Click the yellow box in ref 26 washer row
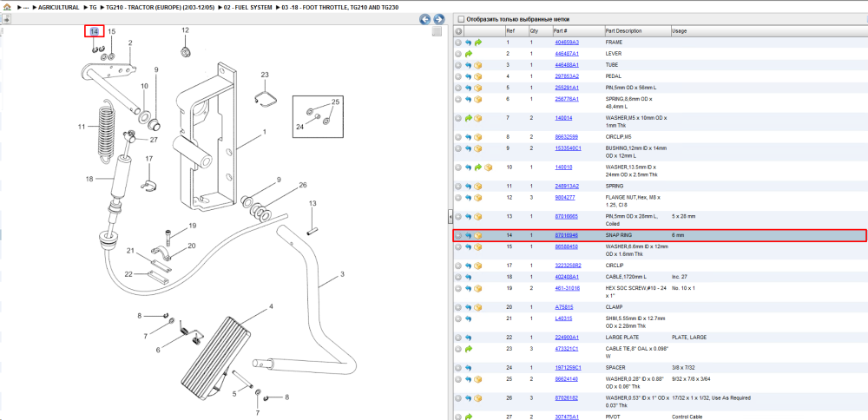This screenshot has width=868, height=420. (478, 398)
